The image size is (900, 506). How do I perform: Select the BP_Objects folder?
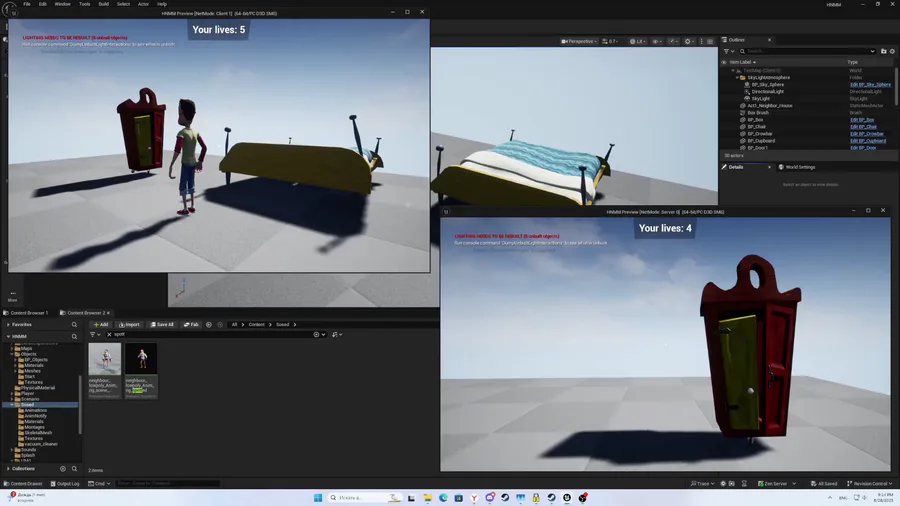tap(36, 360)
